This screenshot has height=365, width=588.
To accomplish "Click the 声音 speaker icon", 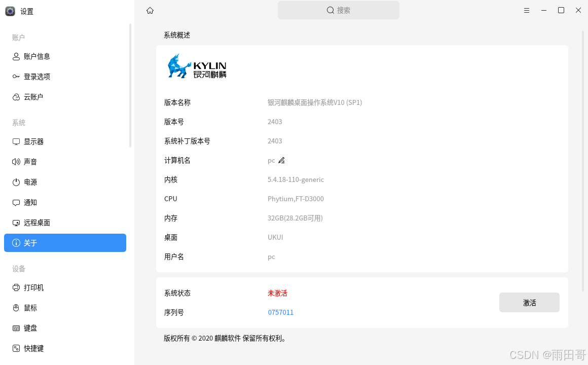I will coord(16,162).
